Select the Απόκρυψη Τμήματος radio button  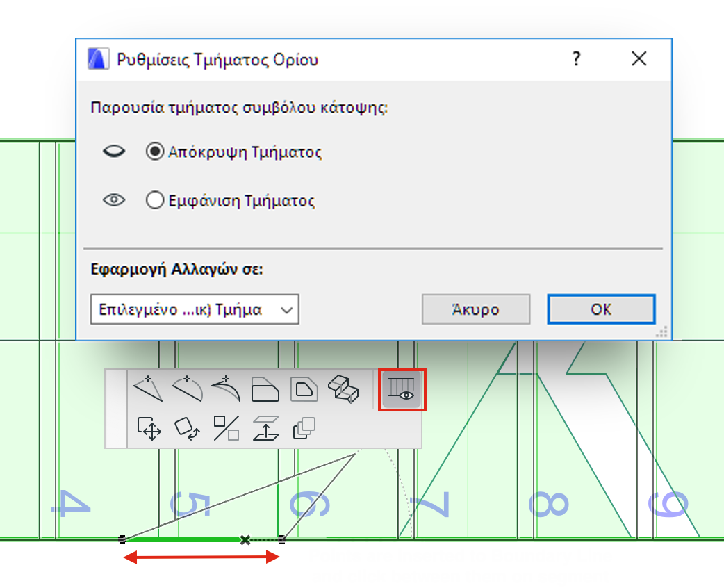(156, 152)
